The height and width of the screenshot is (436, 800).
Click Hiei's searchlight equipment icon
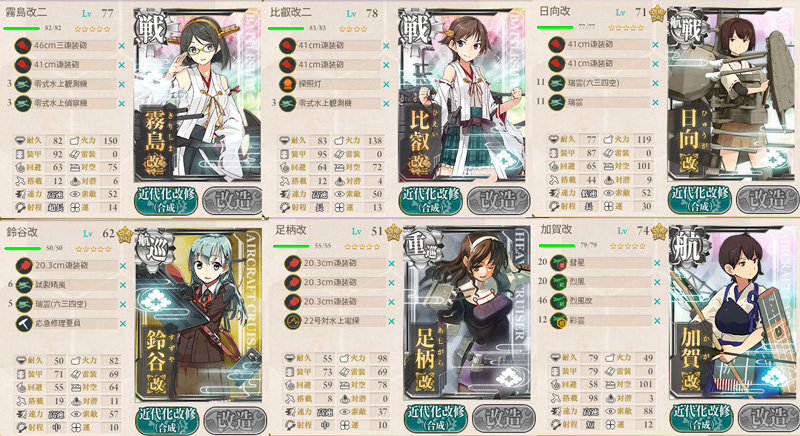(x=288, y=84)
